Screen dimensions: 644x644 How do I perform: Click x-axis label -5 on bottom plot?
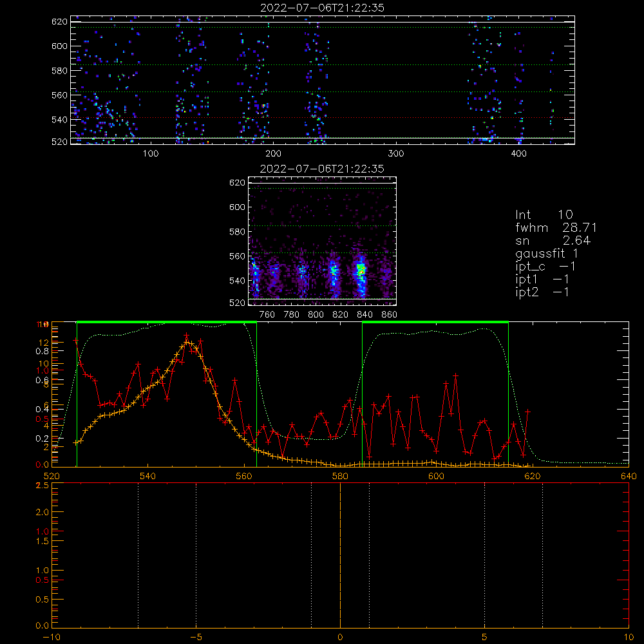[x=196, y=638]
